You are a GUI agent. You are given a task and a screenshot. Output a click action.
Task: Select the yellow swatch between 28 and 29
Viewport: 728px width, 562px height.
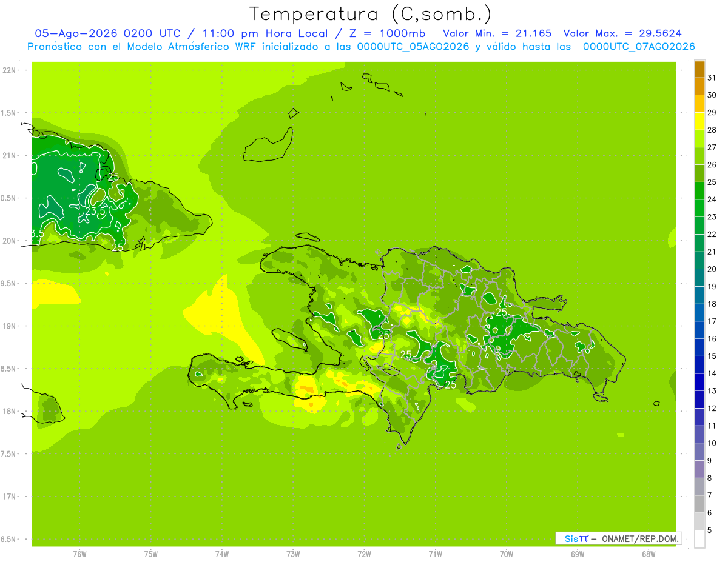(x=699, y=121)
